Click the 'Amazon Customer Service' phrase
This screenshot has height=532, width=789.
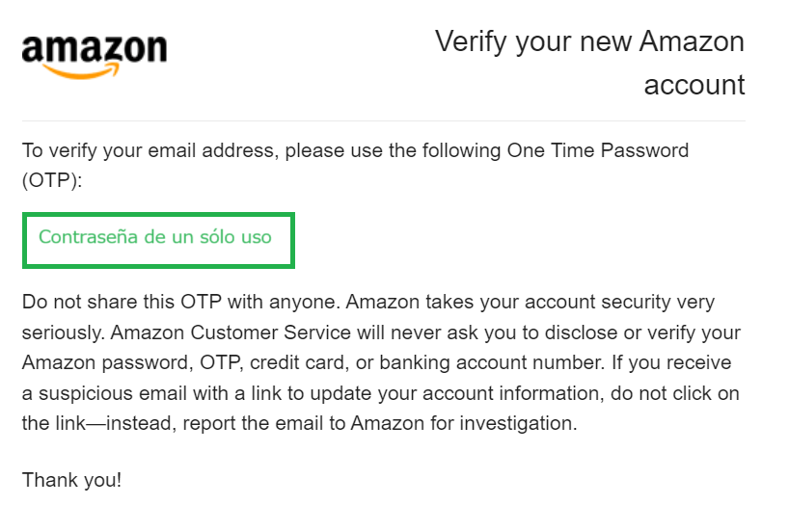click(231, 332)
